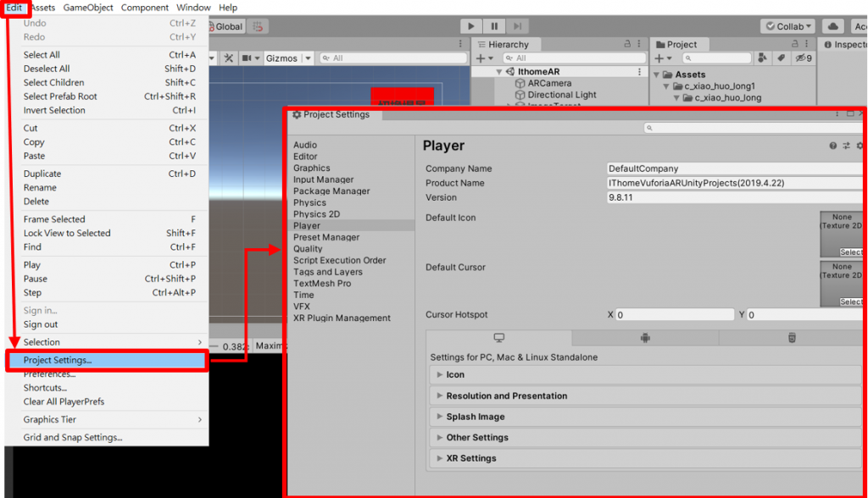Viewport: 868px width, 498px height.
Task: Click Project Settings... in Edit menu
Action: [106, 360]
